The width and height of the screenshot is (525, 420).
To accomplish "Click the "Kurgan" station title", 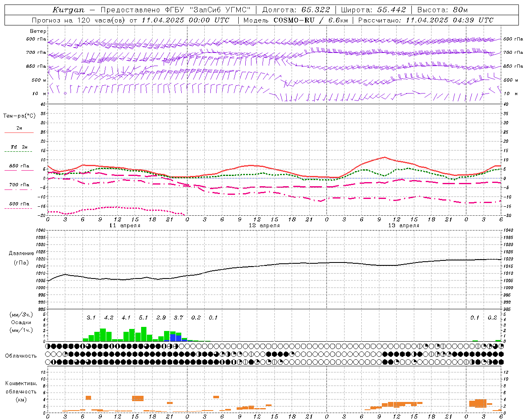I will point(68,10).
